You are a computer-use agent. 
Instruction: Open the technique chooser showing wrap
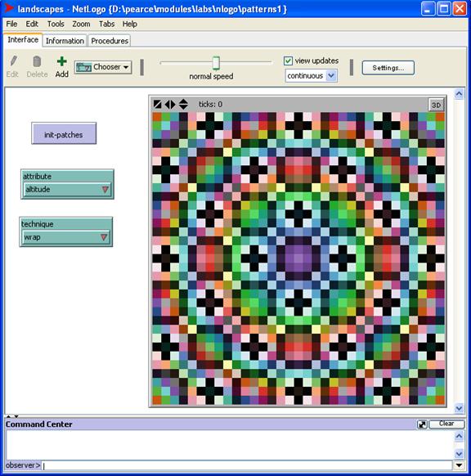66,237
